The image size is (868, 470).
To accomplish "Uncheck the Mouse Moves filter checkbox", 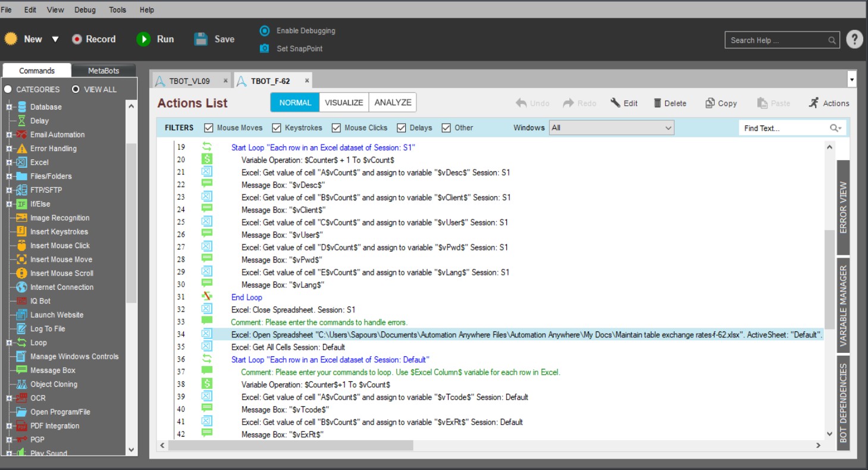I will point(209,128).
